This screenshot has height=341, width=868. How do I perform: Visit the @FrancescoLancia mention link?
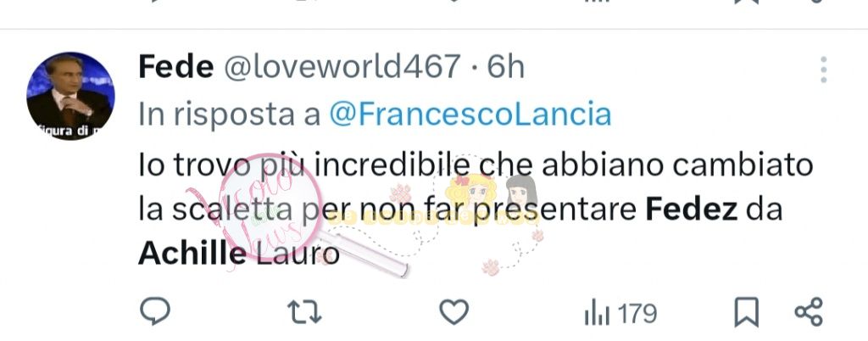point(470,115)
